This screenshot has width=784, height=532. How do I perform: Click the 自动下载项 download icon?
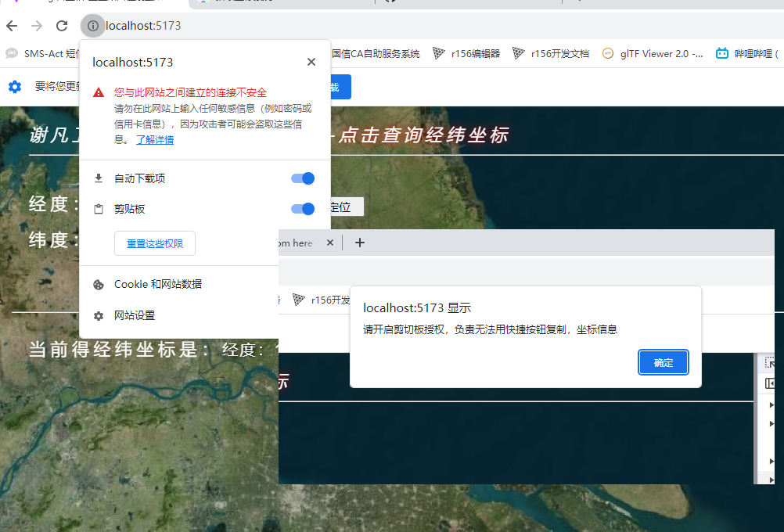(x=99, y=178)
